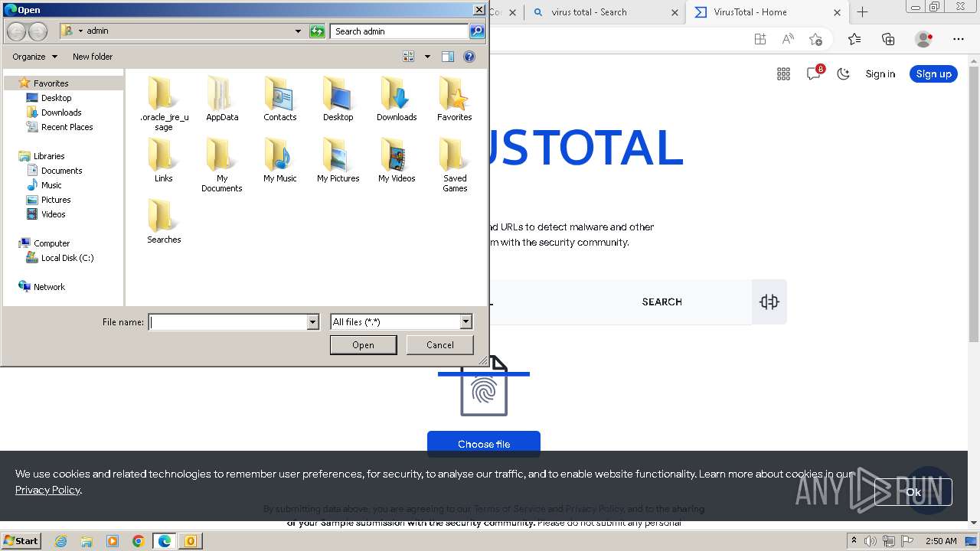Viewport: 980px width, 551px height.
Task: Select the Favorites folder in file list
Action: pyautogui.click(x=455, y=99)
